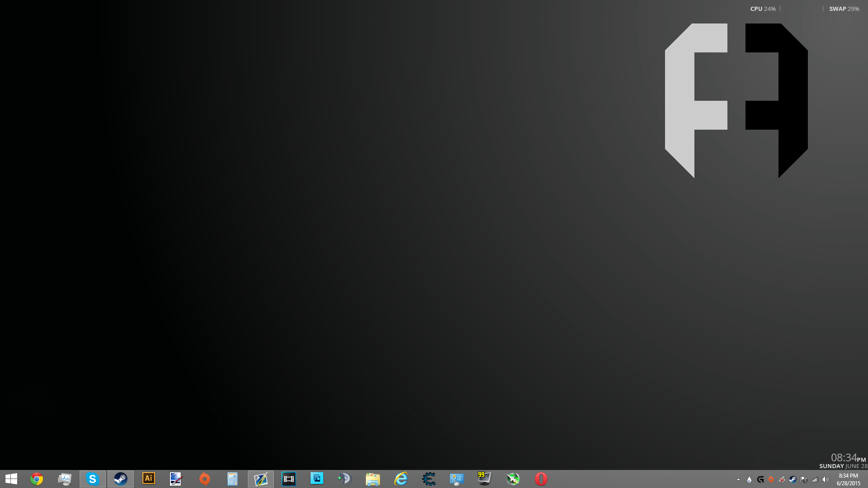Open the volume speaker tray icon
Viewport: 868px width, 488px height.
826,480
